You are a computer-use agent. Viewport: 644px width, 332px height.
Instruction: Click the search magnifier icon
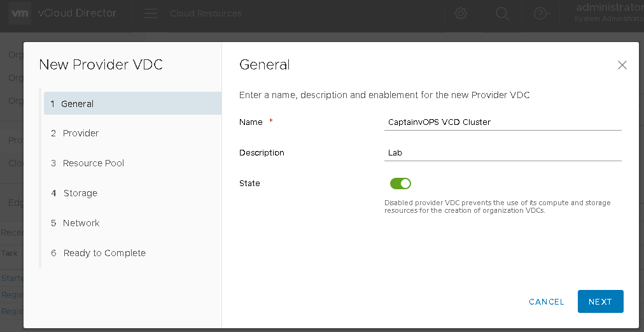[x=502, y=13]
